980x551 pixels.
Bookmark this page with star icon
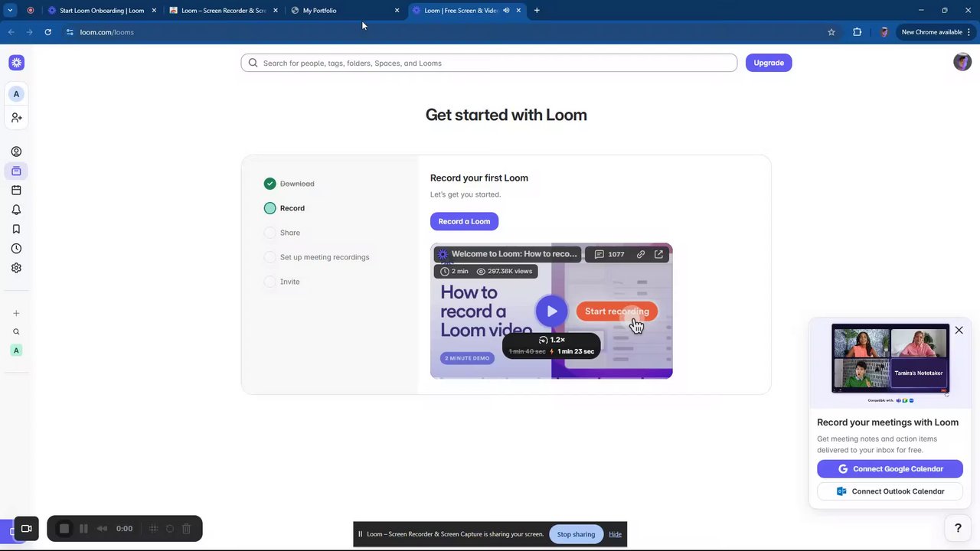pos(831,32)
